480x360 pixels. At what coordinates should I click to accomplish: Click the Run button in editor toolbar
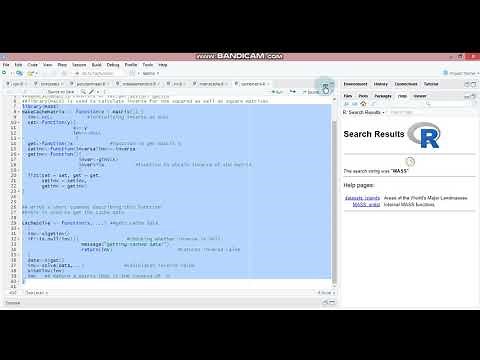tap(277, 92)
